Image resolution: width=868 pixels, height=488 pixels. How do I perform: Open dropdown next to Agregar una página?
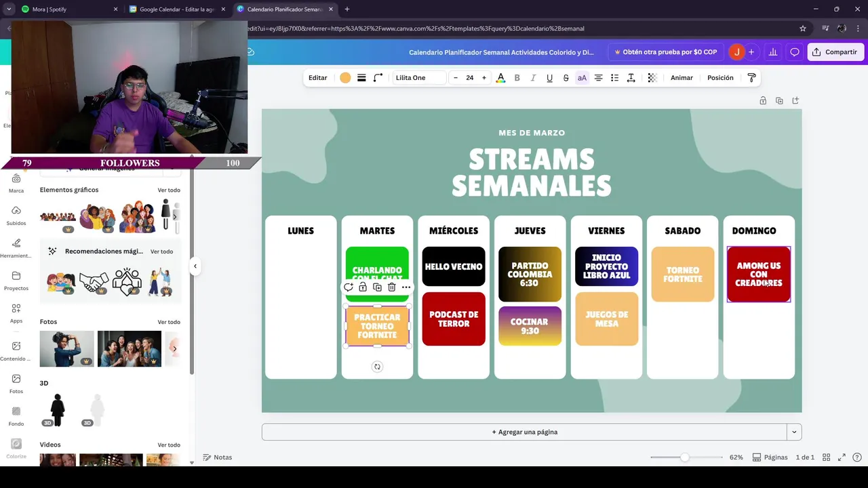pyautogui.click(x=794, y=432)
